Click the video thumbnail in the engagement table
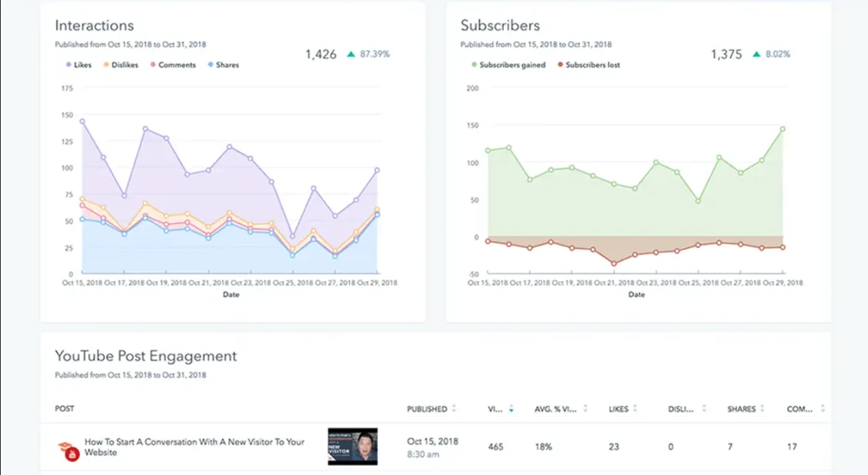 coord(352,446)
